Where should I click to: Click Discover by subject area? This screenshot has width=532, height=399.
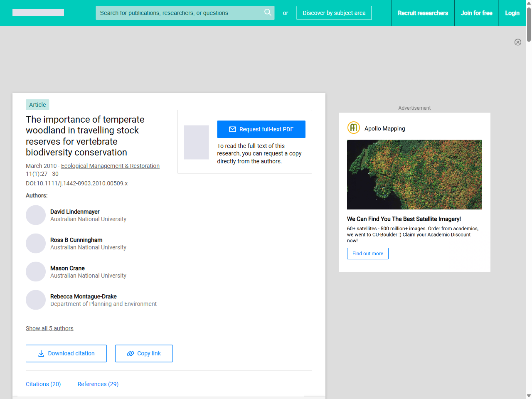pos(334,13)
